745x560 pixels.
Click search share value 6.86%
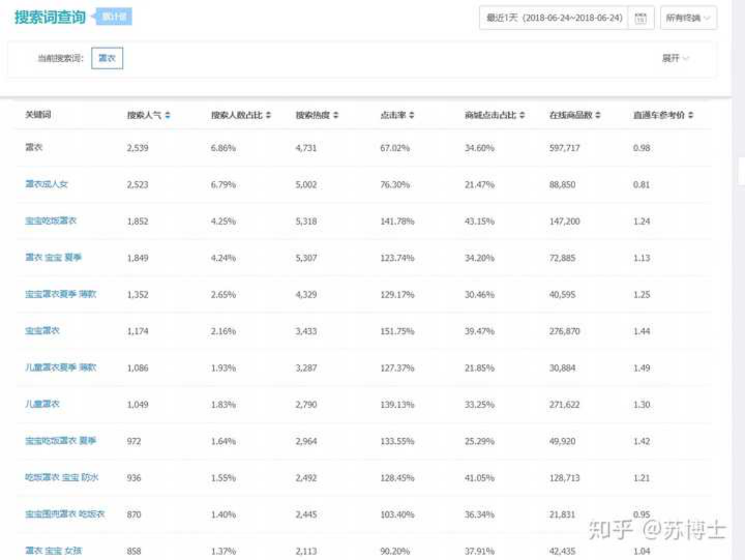tap(223, 148)
